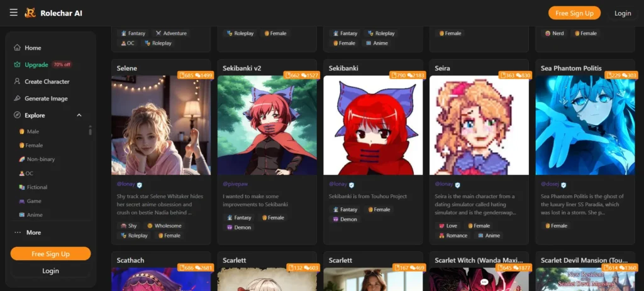Collapse the Explore section chevron
This screenshot has height=291, width=644.
[x=79, y=116]
